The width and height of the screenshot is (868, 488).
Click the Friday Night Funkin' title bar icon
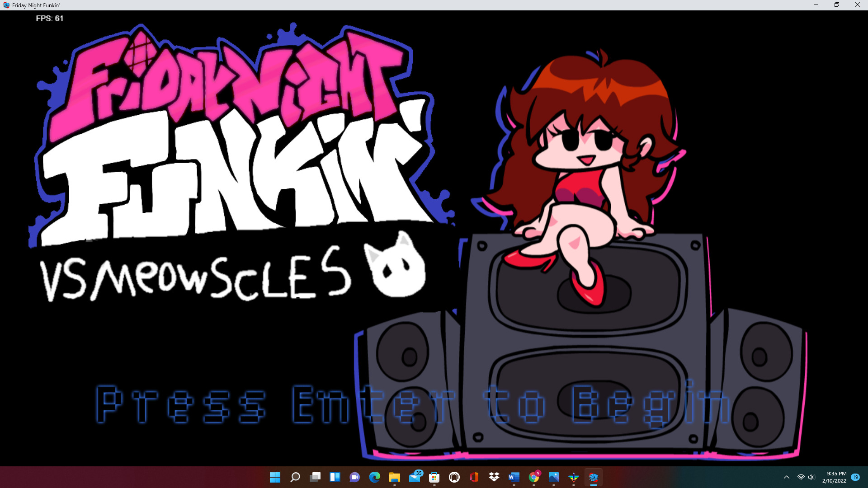point(6,5)
